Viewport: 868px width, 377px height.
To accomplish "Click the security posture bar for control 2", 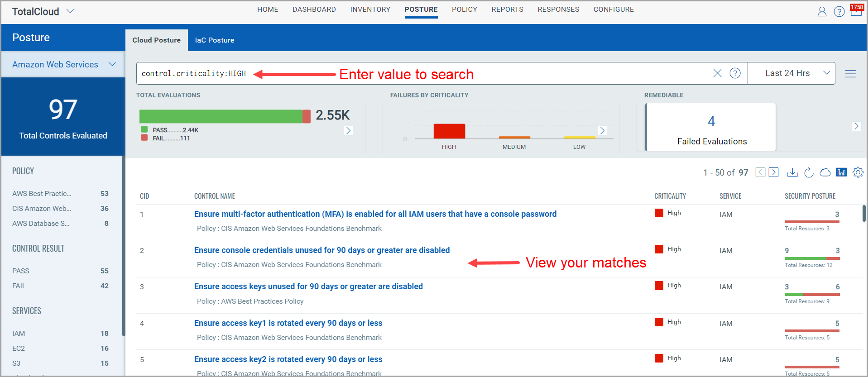I will click(812, 258).
